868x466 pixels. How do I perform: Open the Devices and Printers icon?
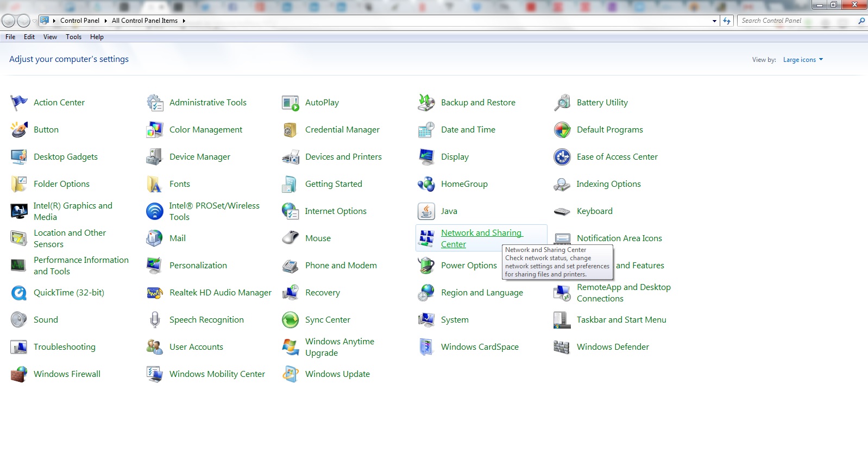coord(291,157)
